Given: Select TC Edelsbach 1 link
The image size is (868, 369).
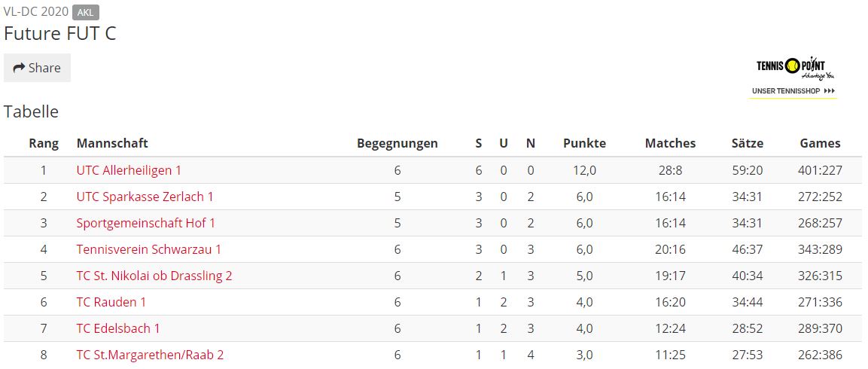Looking at the screenshot, I should [118, 328].
